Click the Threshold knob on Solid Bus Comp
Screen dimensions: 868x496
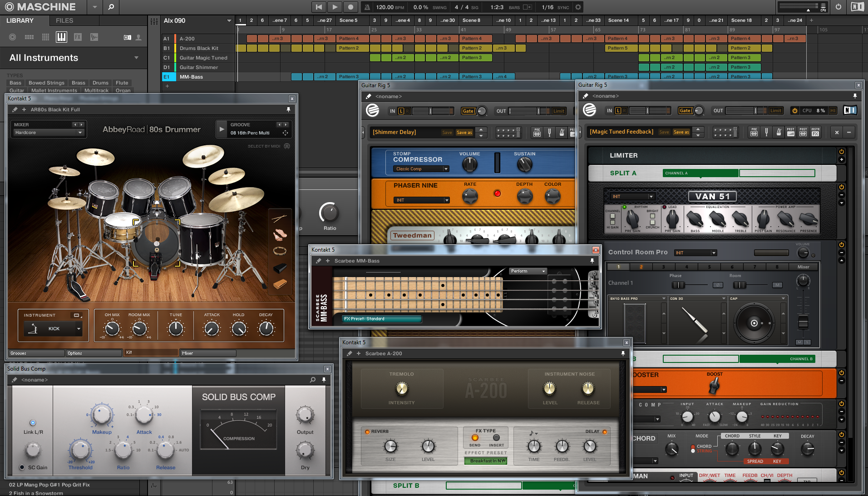click(80, 450)
